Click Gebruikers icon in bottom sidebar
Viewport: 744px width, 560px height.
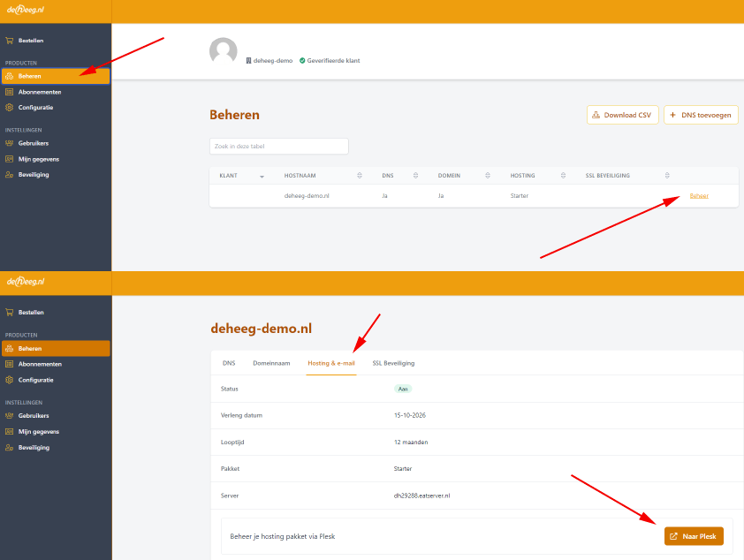(x=9, y=416)
